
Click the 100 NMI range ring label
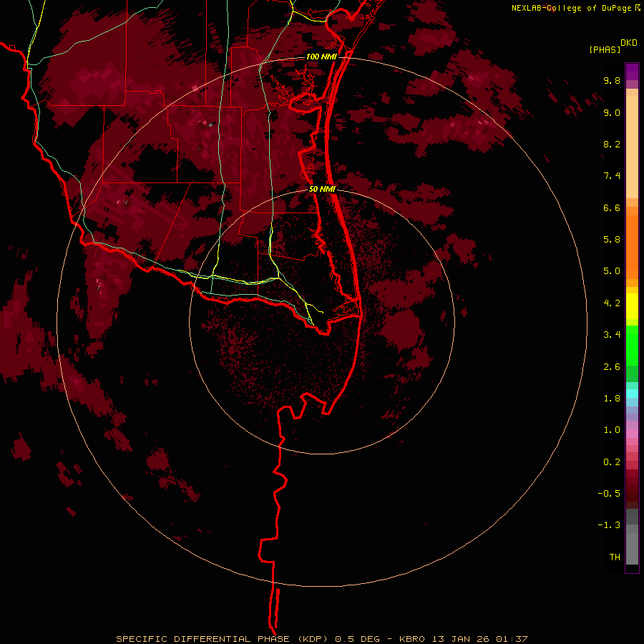point(321,57)
